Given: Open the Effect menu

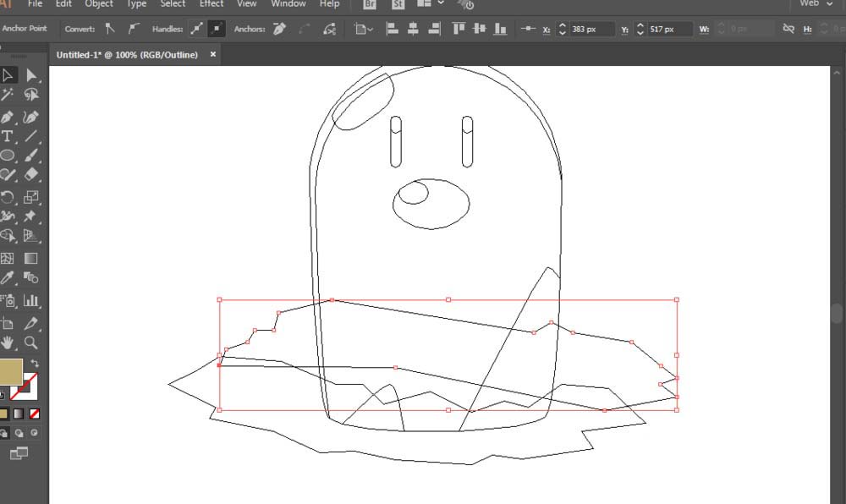Looking at the screenshot, I should [211, 3].
